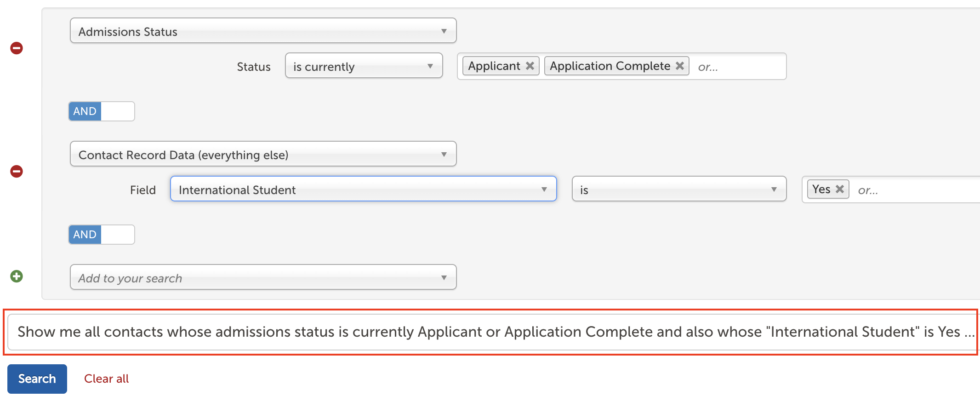Open the Admissions Status dropdown

pos(263,31)
